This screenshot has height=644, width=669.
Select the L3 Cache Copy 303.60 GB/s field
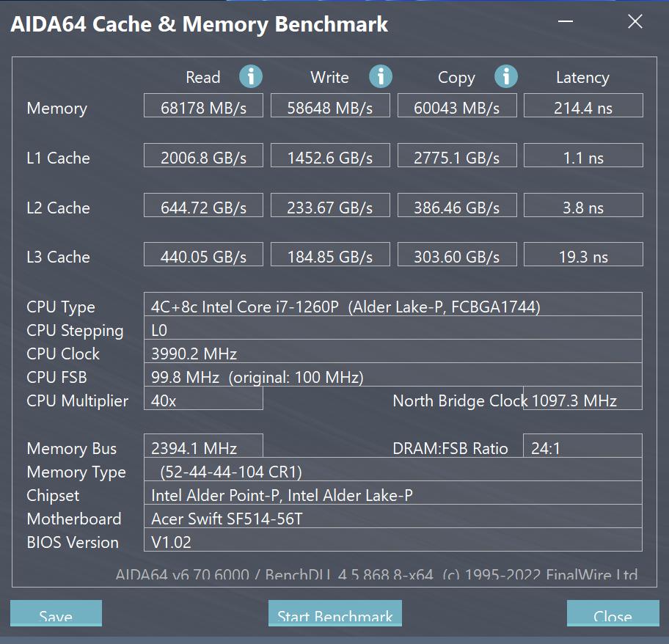point(457,257)
